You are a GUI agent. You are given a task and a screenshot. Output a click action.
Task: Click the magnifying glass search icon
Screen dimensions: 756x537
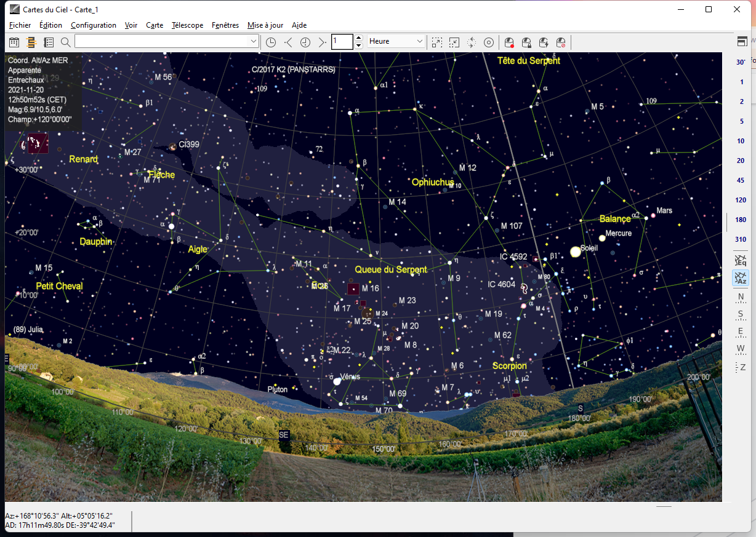point(66,42)
